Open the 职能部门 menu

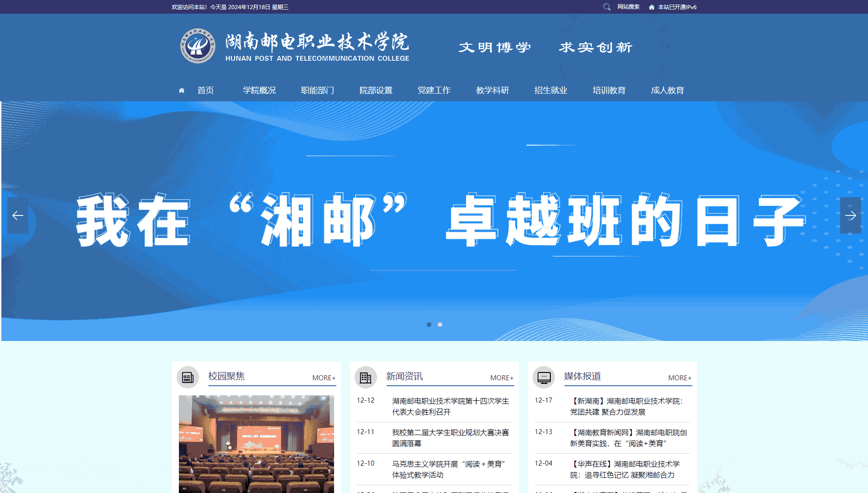pyautogui.click(x=318, y=90)
